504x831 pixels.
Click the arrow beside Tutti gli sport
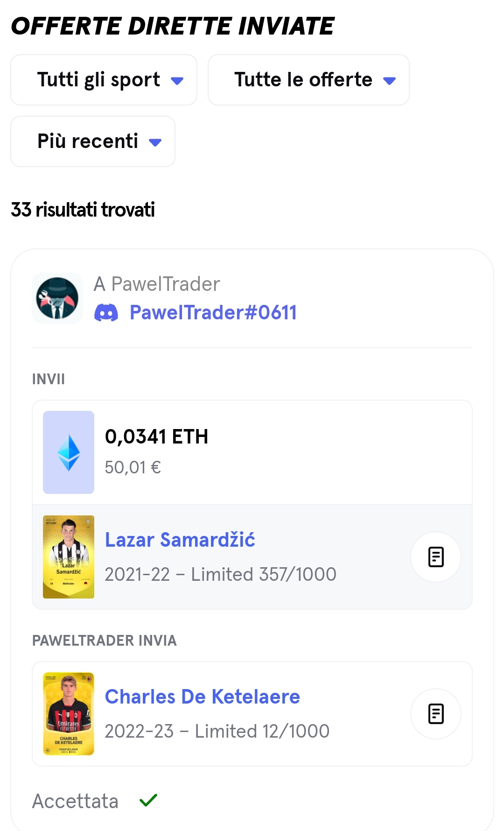coord(177,81)
